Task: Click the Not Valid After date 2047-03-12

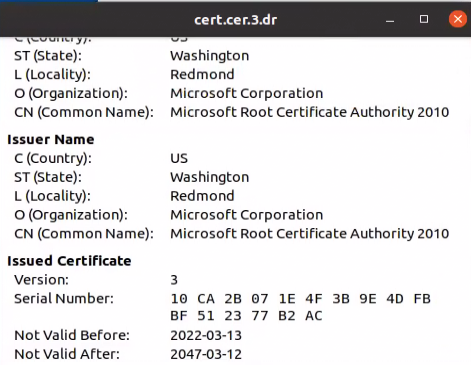Action: click(x=206, y=354)
